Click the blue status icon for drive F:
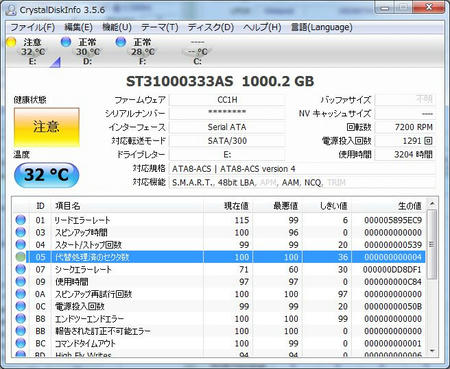 tap(120, 42)
